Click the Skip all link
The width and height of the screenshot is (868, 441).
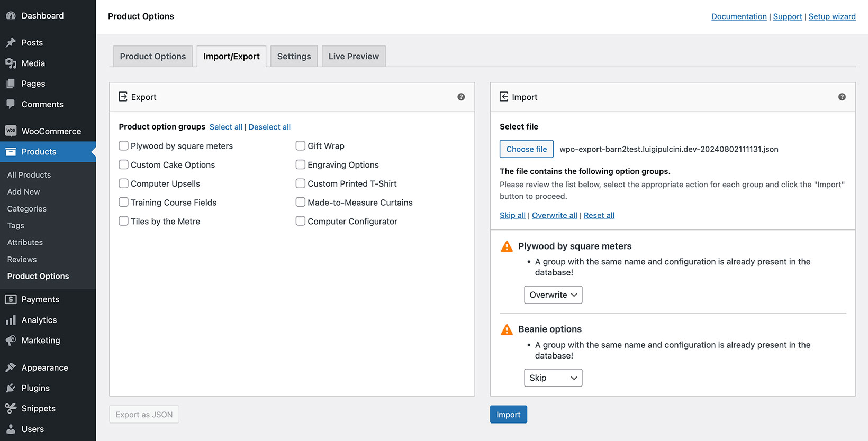[x=512, y=215]
